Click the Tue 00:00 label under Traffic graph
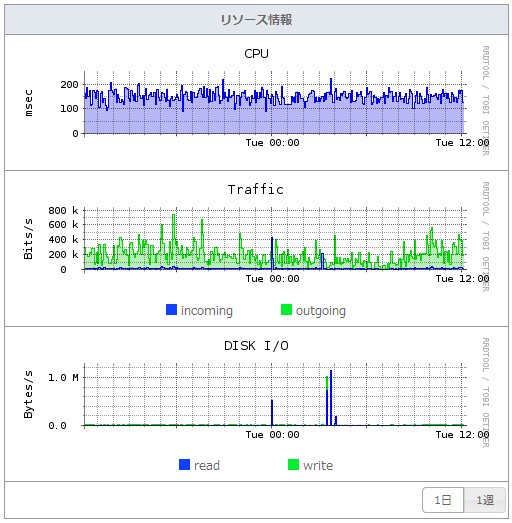 coord(273,279)
